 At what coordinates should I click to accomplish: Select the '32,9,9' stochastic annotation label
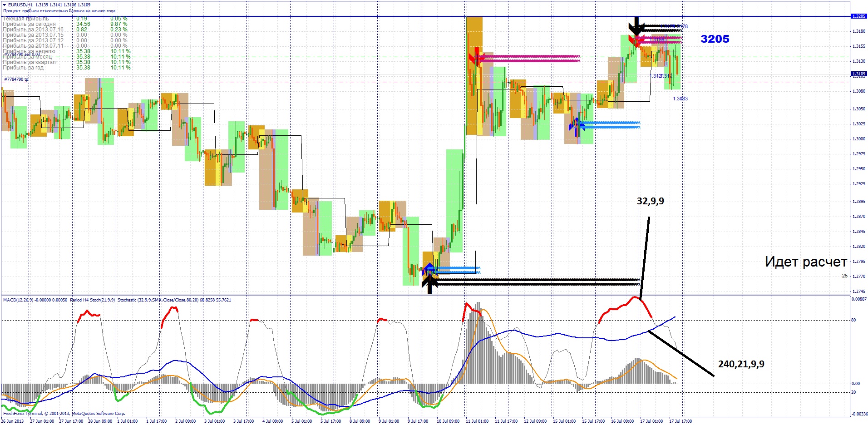pos(650,201)
